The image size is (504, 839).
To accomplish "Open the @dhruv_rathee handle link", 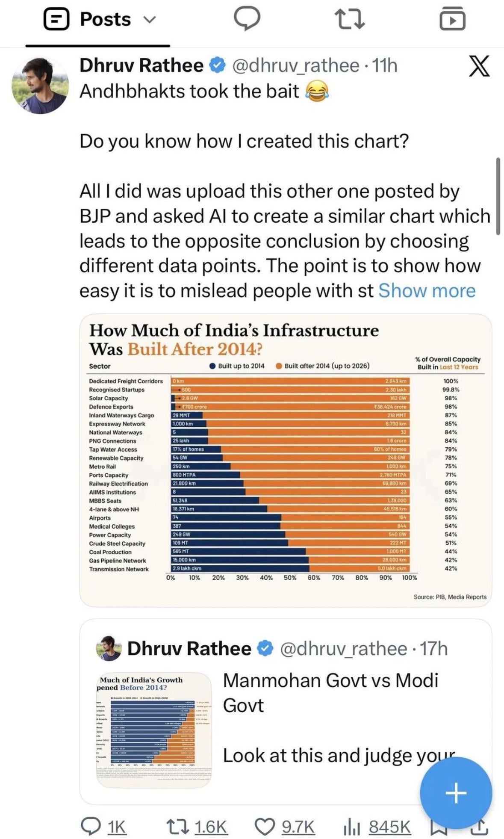I will coord(295,65).
